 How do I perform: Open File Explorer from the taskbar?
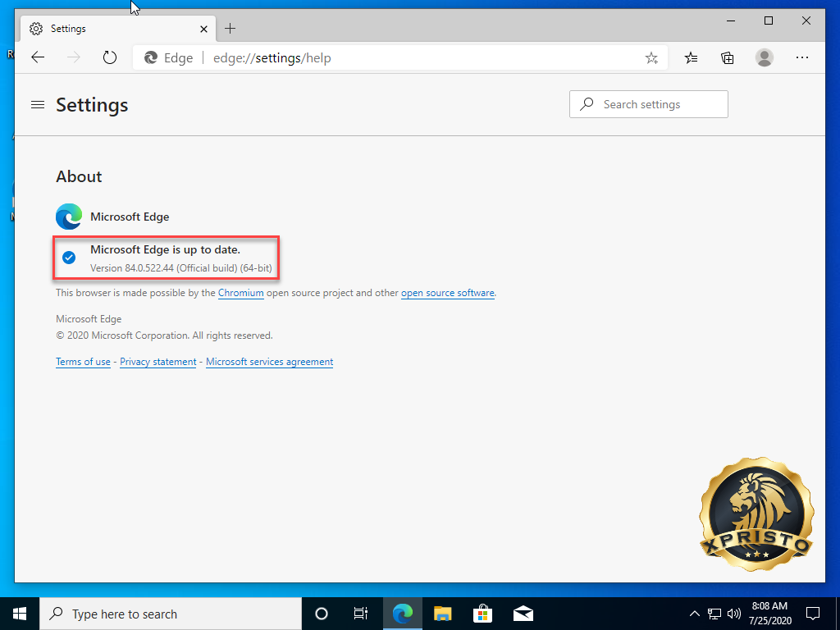pos(442,614)
